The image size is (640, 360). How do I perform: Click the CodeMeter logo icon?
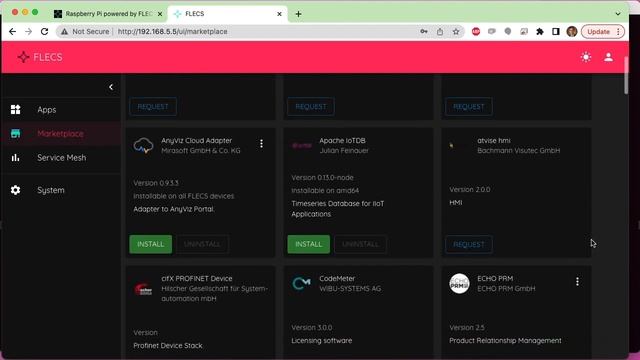[302, 283]
